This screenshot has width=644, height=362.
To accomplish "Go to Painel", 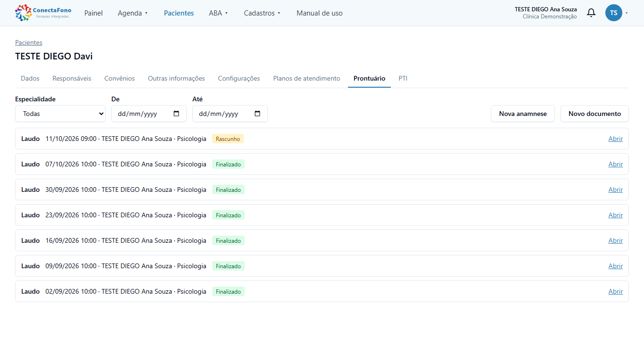I will pos(93,13).
